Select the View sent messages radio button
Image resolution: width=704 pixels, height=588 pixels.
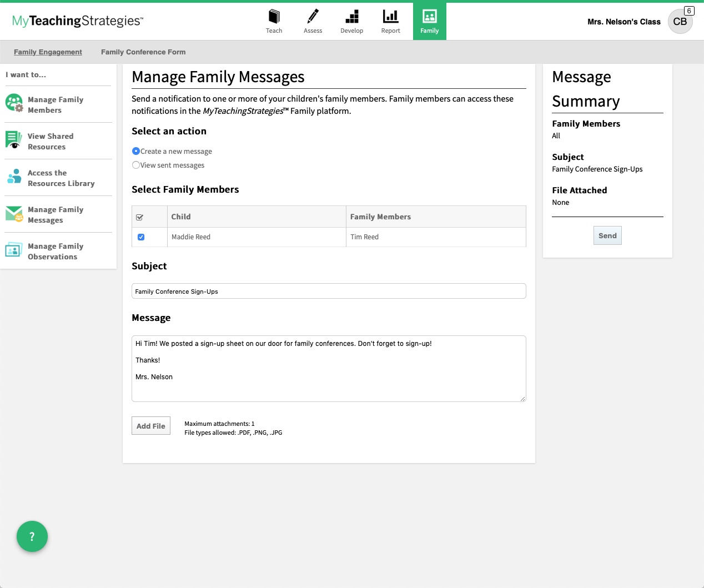point(136,165)
